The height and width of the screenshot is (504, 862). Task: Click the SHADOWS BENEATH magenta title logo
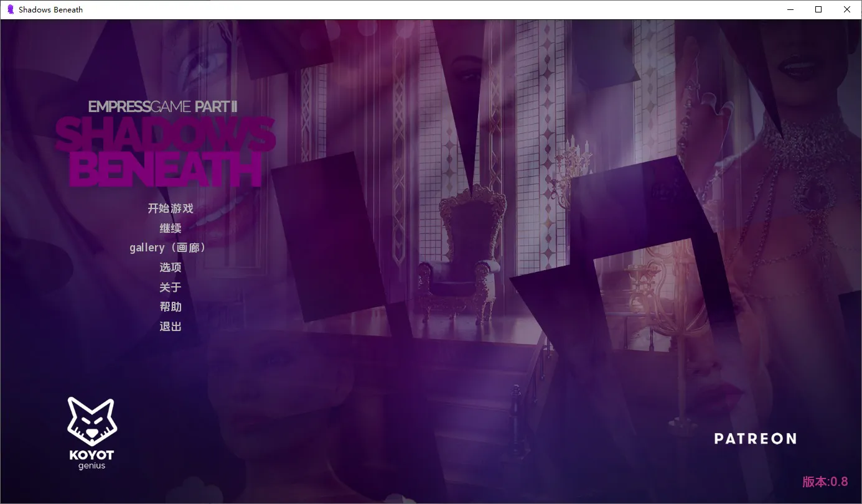point(166,152)
